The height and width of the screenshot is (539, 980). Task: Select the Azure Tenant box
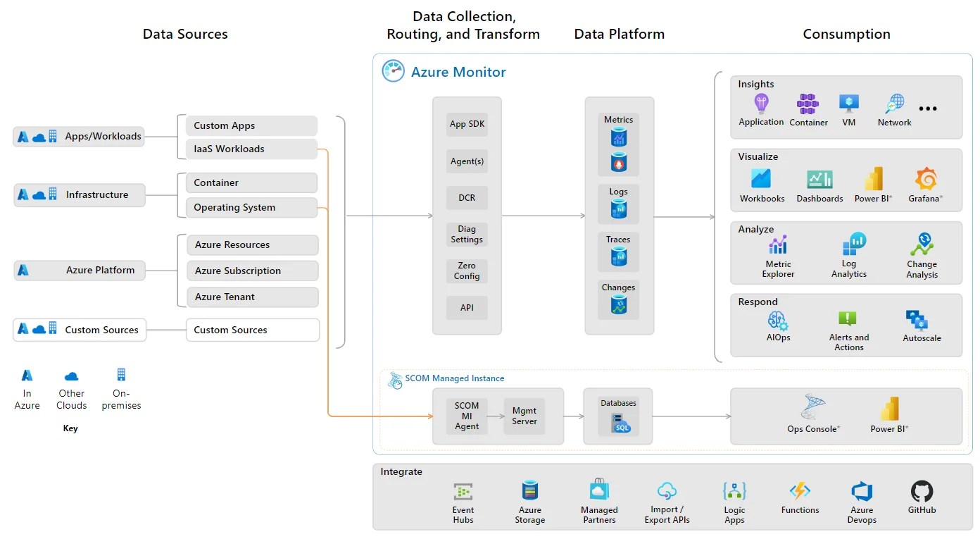coord(251,297)
